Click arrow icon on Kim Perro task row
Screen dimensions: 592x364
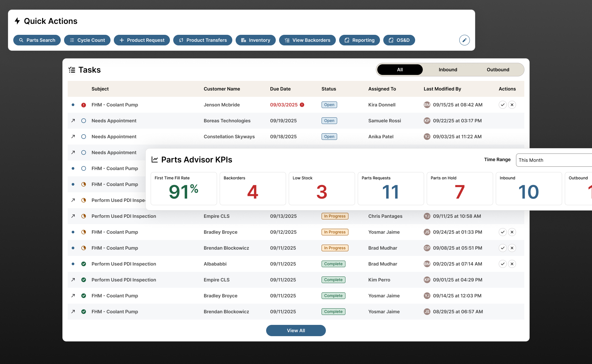pos(73,280)
